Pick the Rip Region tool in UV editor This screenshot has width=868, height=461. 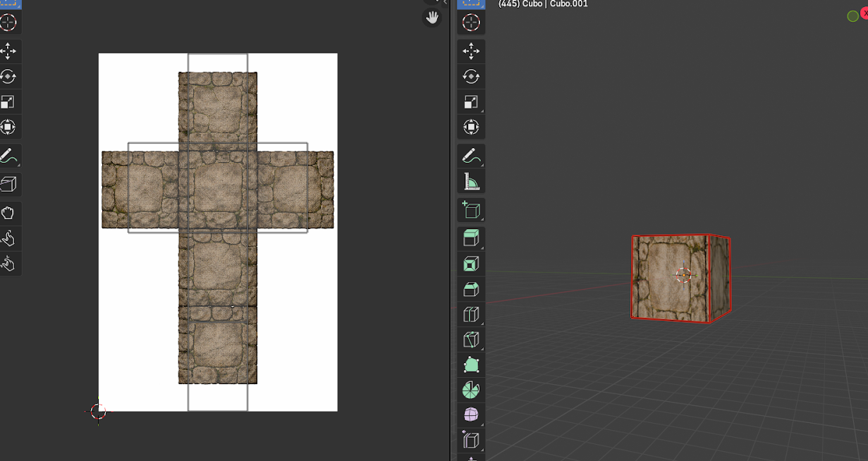point(8,185)
